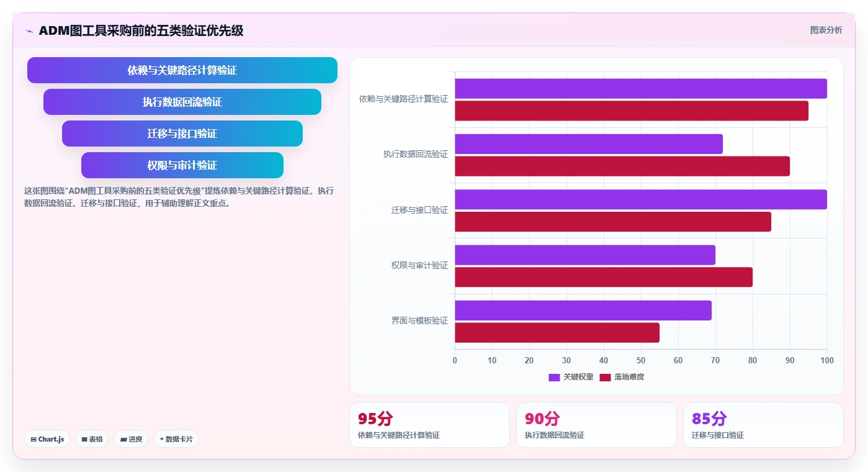Click x-axis tick value 100
This screenshot has height=472, width=868.
tap(826, 360)
